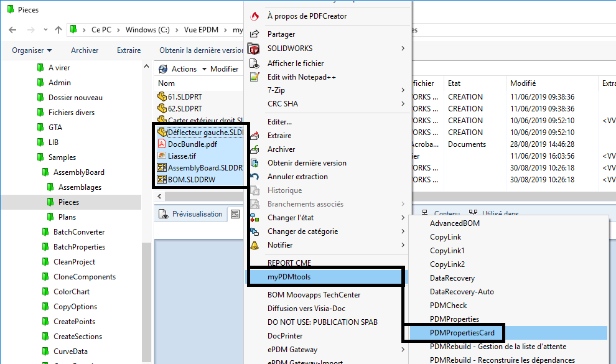Image resolution: width=616 pixels, height=364 pixels.
Task: Click the 61.SLDPRT part icon
Action: [x=162, y=96]
